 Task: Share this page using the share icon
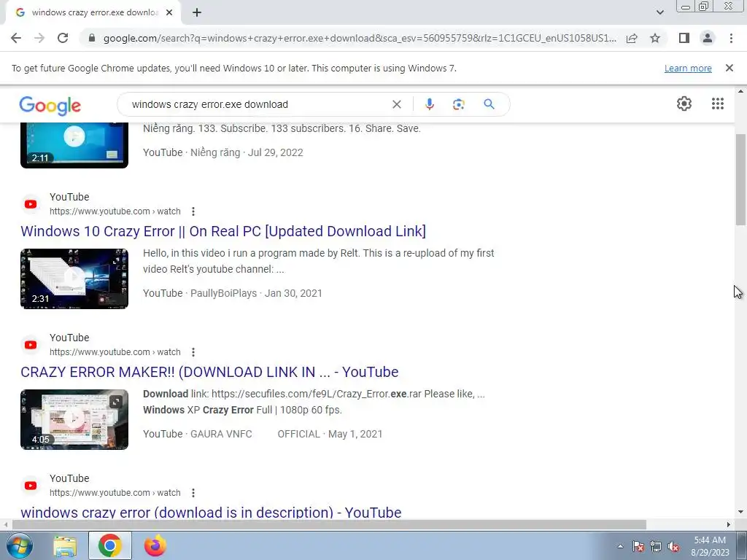click(x=632, y=38)
